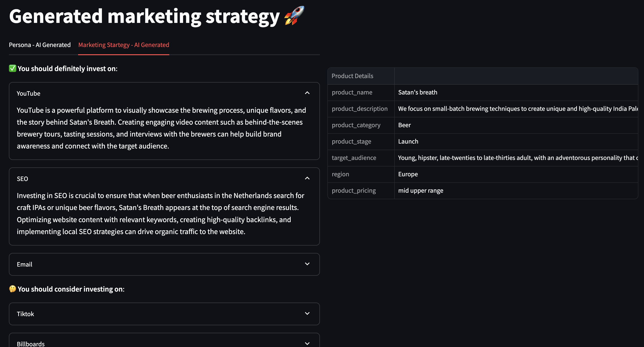The width and height of the screenshot is (644, 347).
Task: Collapse the YouTube section using its chevron
Action: [x=307, y=93]
